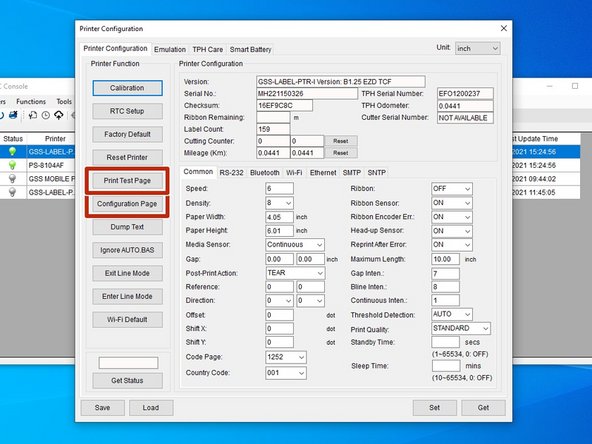Image resolution: width=592 pixels, height=444 pixels.
Task: Click the Gap Inten. field
Action: [x=446, y=273]
